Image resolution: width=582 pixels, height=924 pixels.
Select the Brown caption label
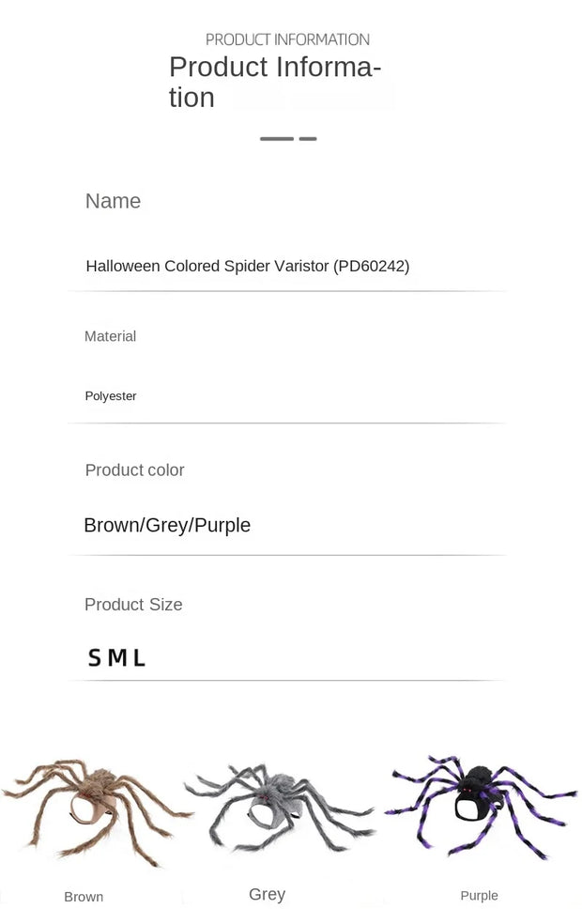click(x=84, y=897)
